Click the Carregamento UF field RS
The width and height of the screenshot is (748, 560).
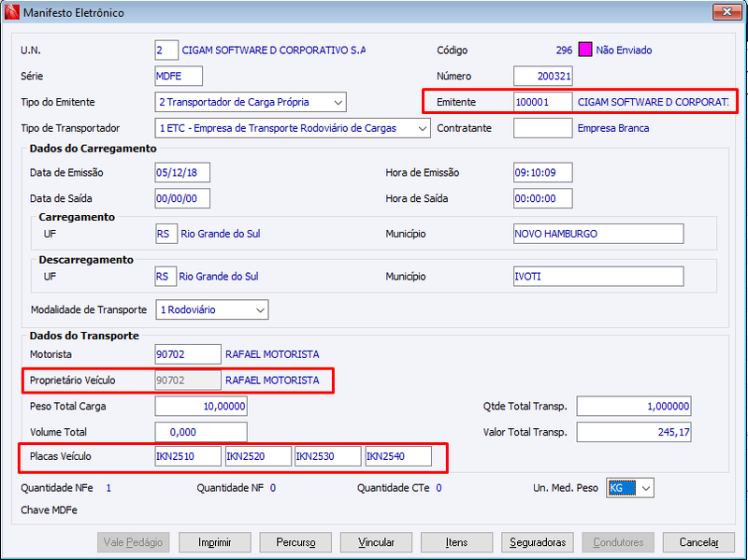[166, 234]
